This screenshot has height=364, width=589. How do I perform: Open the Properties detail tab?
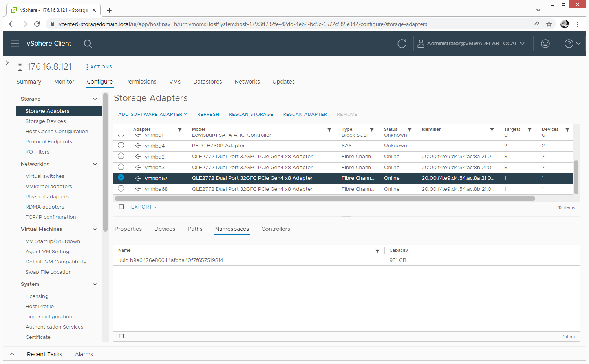click(x=128, y=229)
